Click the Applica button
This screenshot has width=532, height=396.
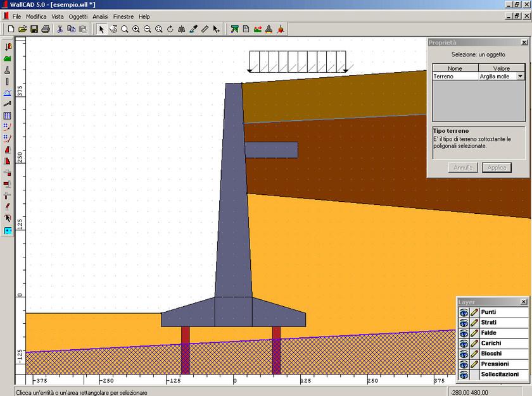click(x=497, y=168)
